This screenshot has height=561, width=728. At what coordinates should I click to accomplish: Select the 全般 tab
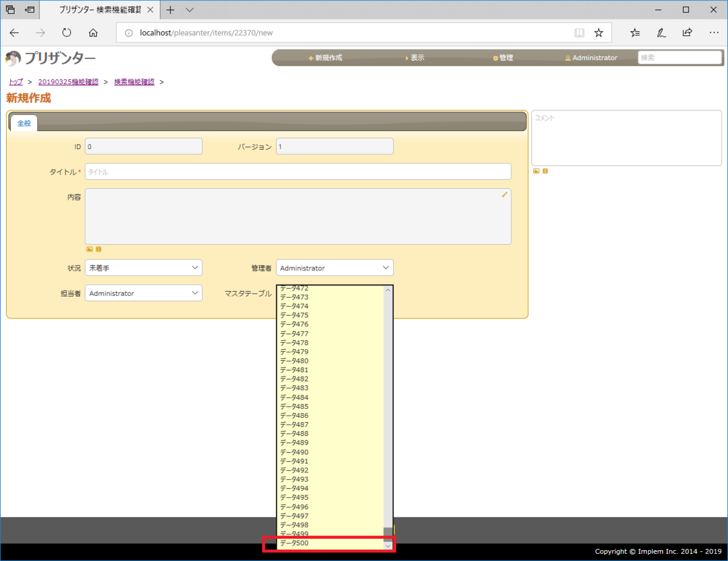pos(24,123)
